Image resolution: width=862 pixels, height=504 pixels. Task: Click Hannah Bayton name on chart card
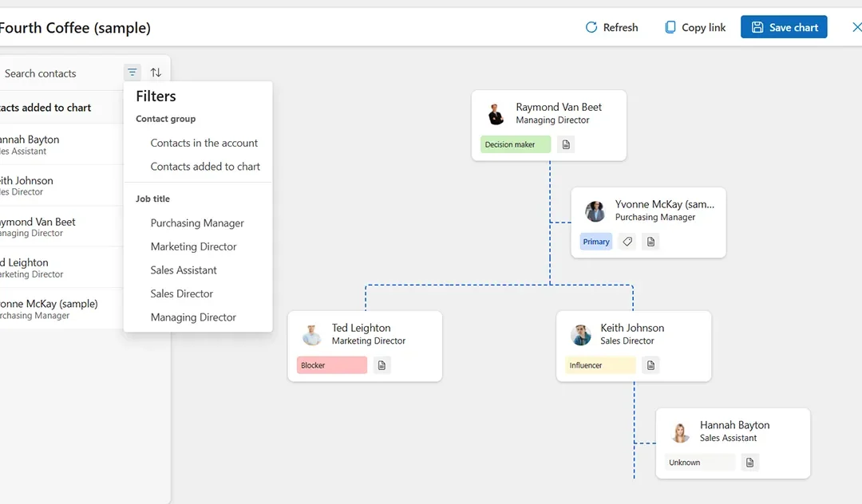(734, 425)
